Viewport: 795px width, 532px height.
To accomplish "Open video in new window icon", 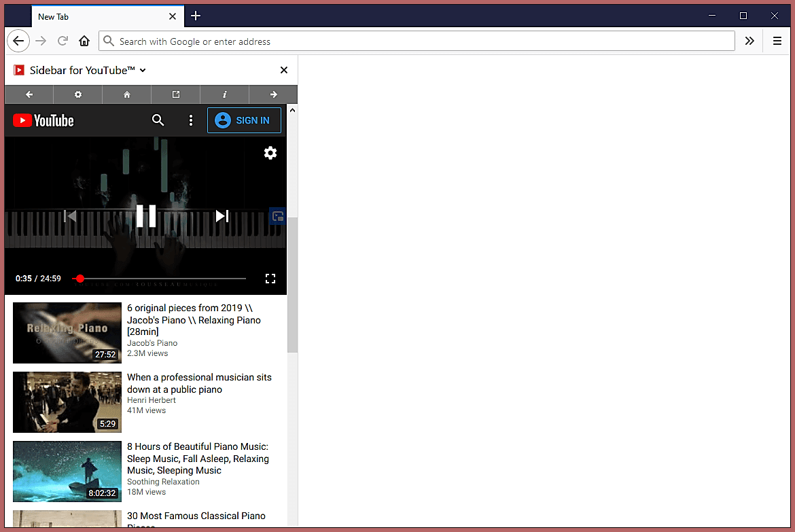I will point(175,94).
